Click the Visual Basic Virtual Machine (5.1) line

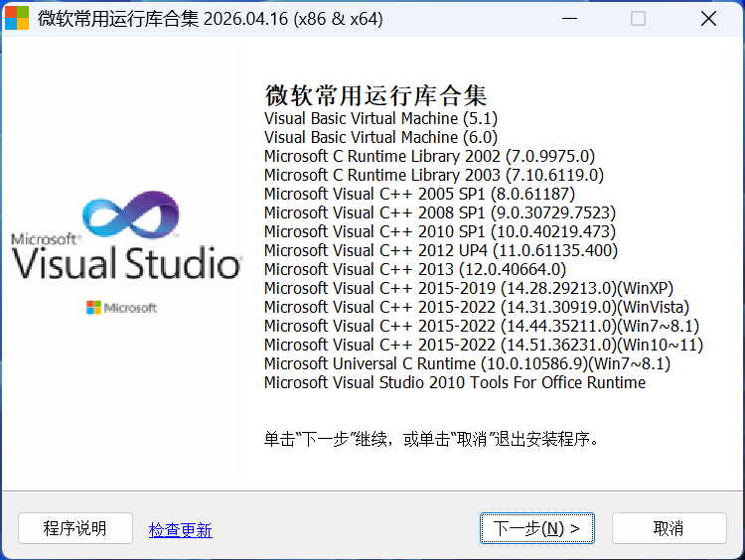click(380, 118)
